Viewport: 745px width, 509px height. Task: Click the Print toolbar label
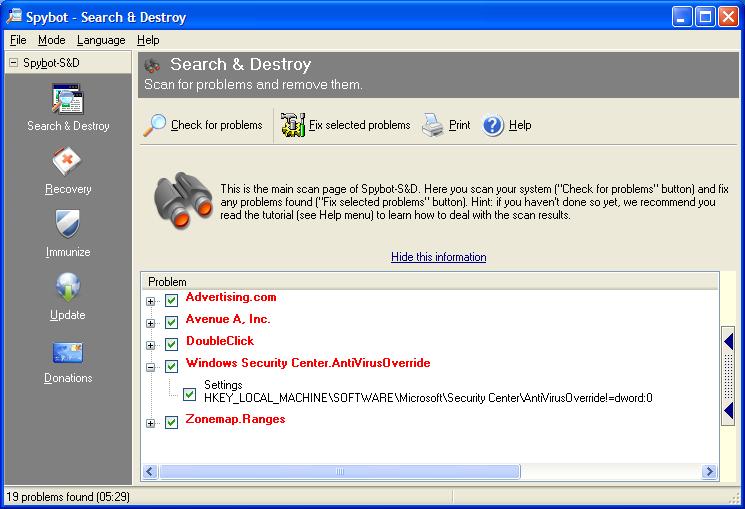(x=459, y=125)
